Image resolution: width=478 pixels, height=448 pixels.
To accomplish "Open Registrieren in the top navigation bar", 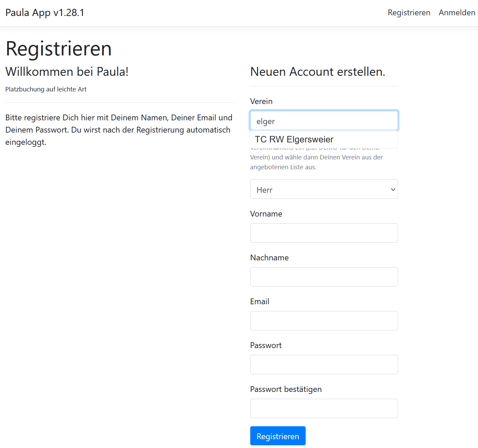I will coord(409,13).
